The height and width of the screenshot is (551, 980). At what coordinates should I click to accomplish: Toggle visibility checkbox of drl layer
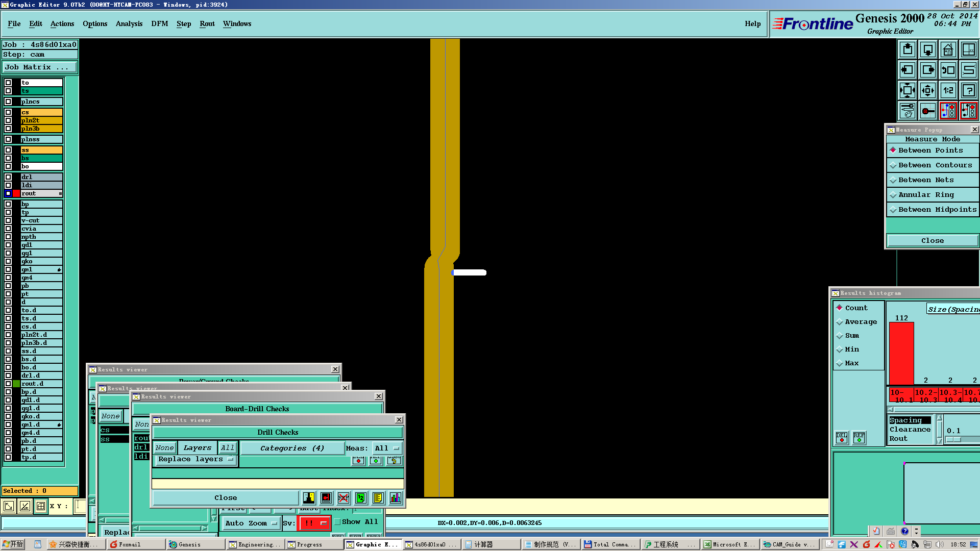[x=8, y=177]
